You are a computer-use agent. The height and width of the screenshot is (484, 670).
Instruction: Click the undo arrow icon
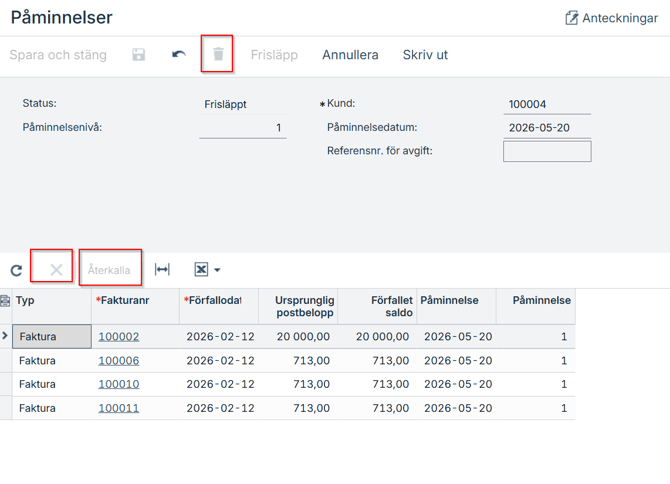click(x=179, y=55)
